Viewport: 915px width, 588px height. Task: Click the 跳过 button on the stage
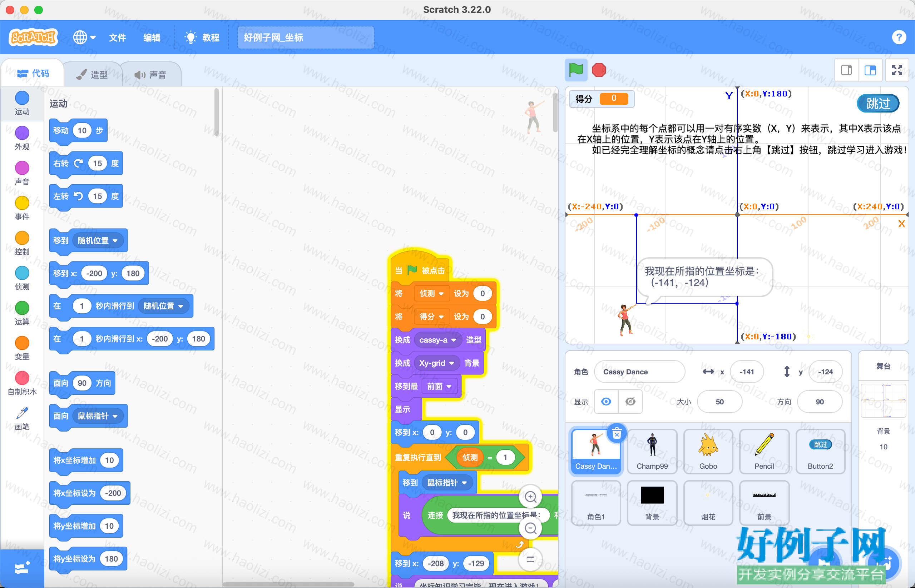click(877, 104)
